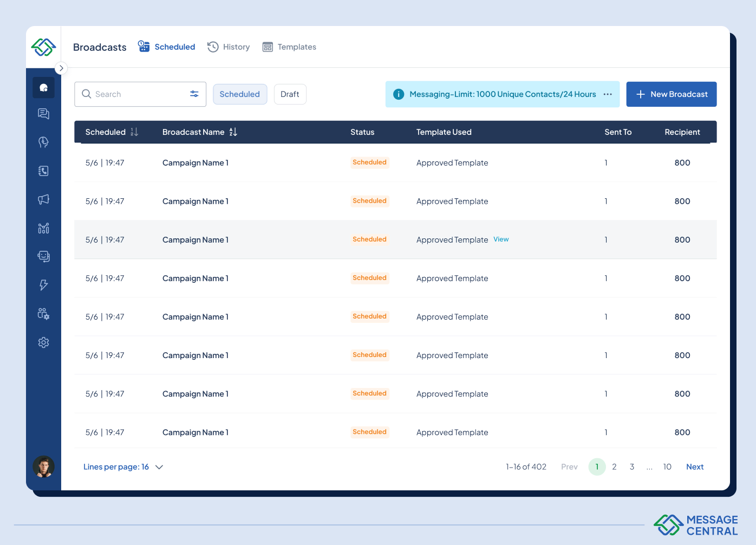Screen dimensions: 756x545
Task: Toggle the Scheduled filter chip
Action: click(239, 94)
